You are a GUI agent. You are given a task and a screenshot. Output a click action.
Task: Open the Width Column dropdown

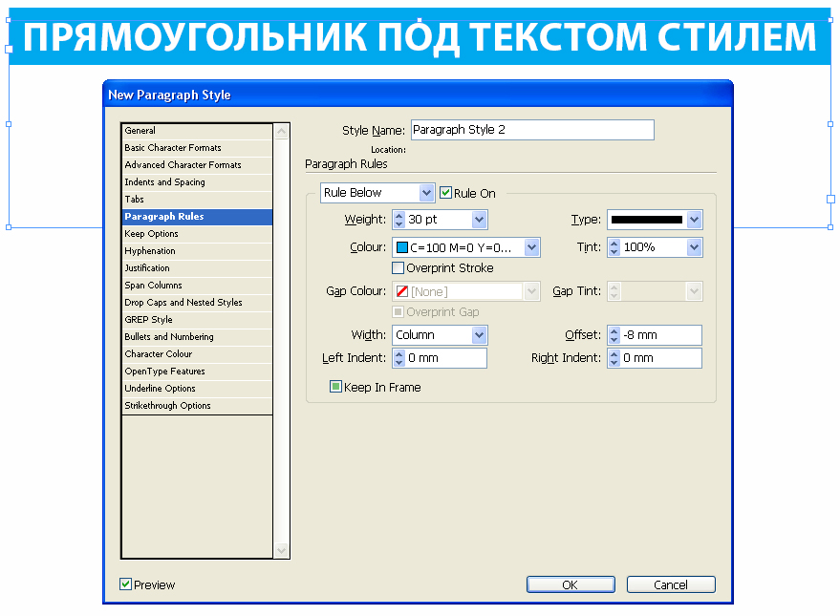coord(440,335)
